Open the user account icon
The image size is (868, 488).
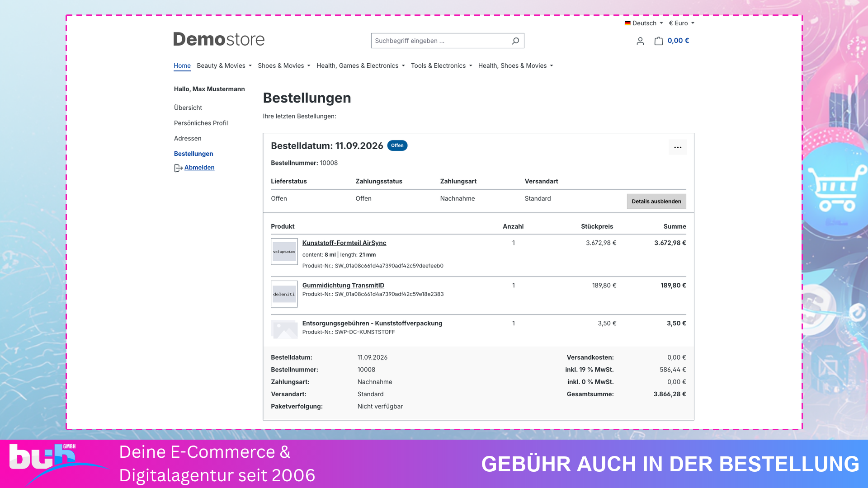pos(640,41)
